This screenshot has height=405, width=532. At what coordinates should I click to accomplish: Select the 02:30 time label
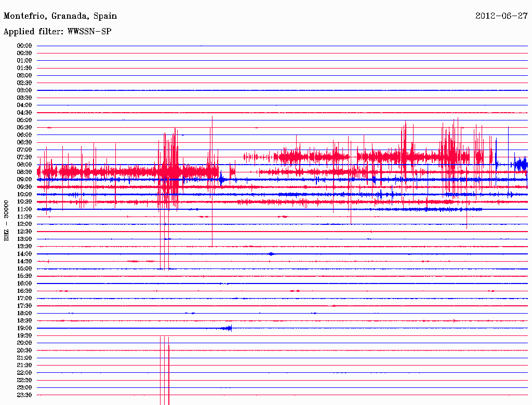click(x=24, y=83)
